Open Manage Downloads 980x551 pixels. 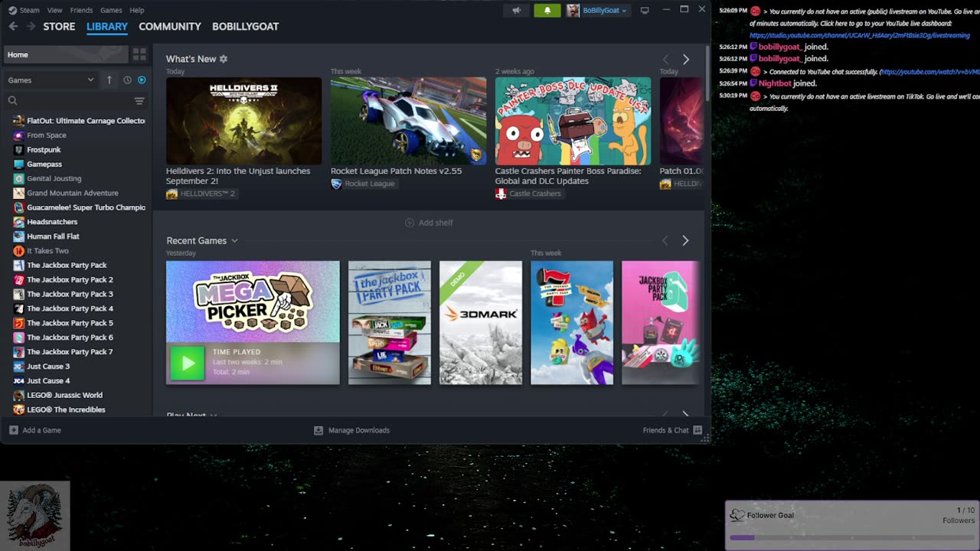[352, 430]
